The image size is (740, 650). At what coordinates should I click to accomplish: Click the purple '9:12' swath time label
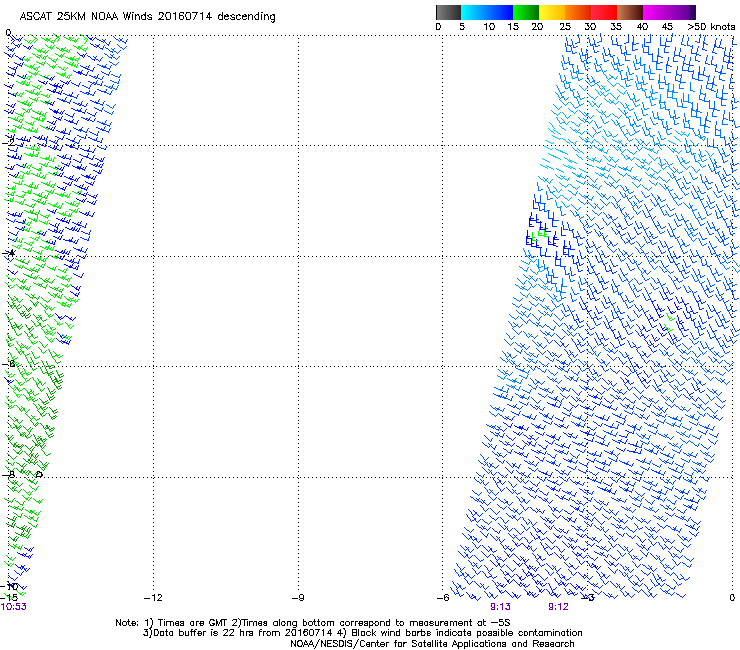point(558,607)
